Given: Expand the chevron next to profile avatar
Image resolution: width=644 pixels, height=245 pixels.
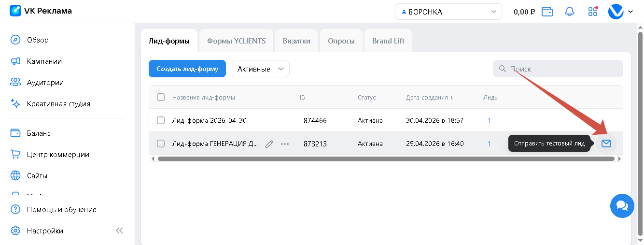Looking at the screenshot, I should point(630,12).
